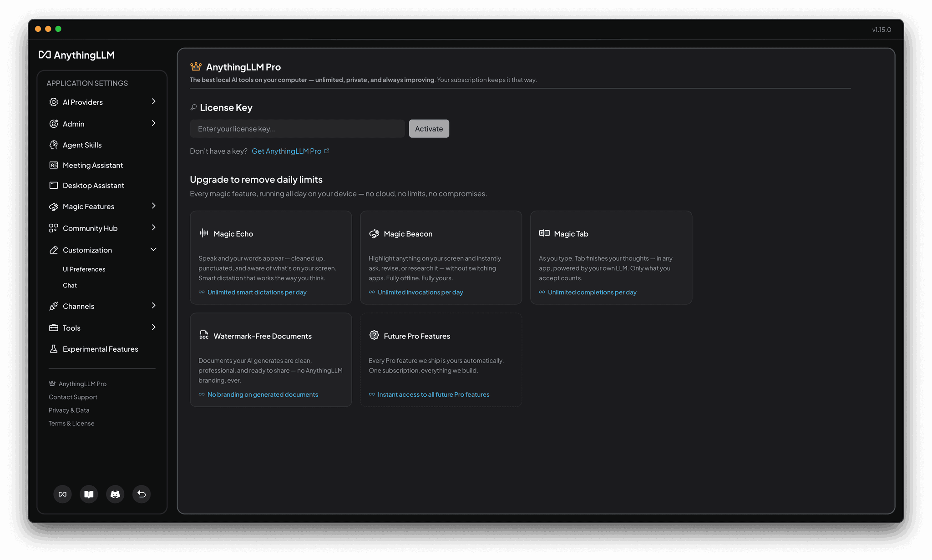Expand AI Providers chevron

tap(154, 101)
